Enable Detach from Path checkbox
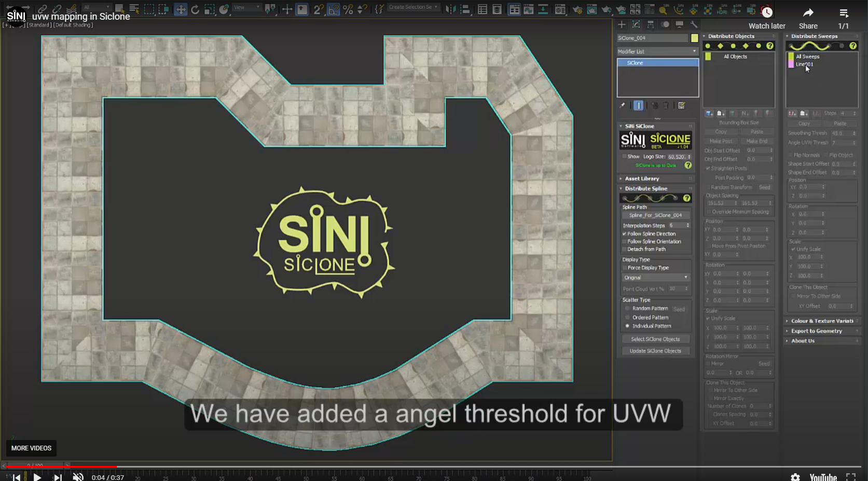The image size is (868, 481). tap(625, 249)
